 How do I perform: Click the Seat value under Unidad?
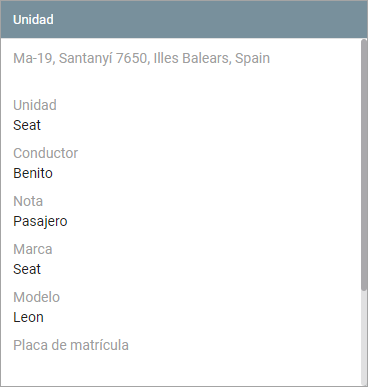[27, 125]
